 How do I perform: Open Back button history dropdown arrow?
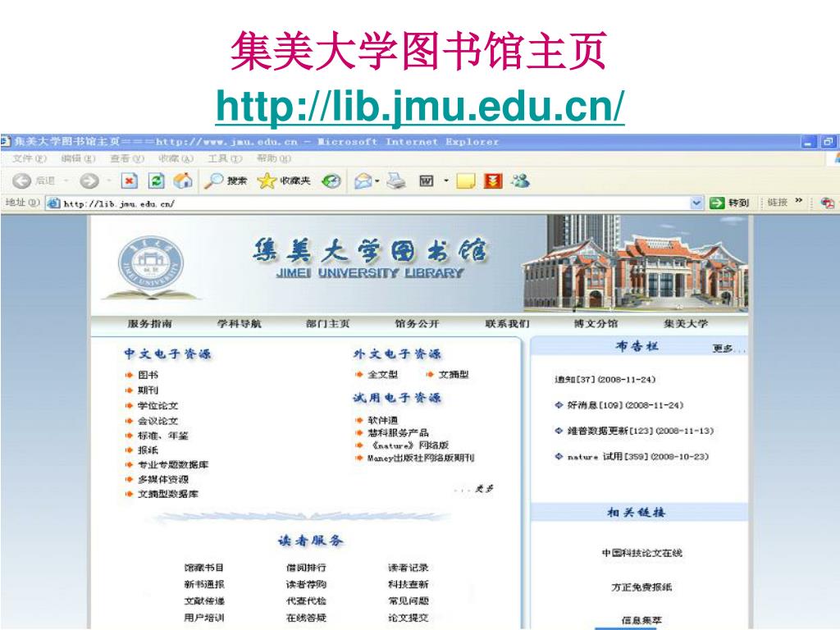66,181
